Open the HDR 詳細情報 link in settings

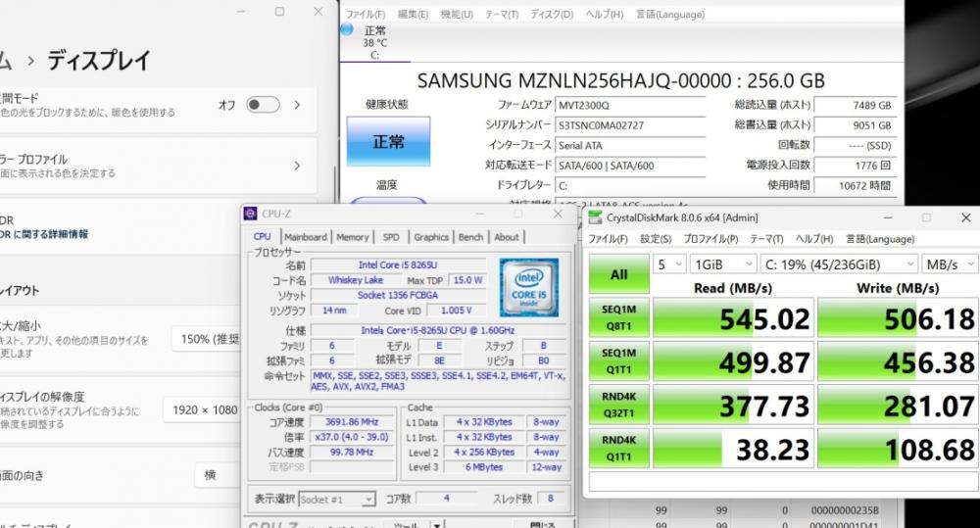(44, 234)
